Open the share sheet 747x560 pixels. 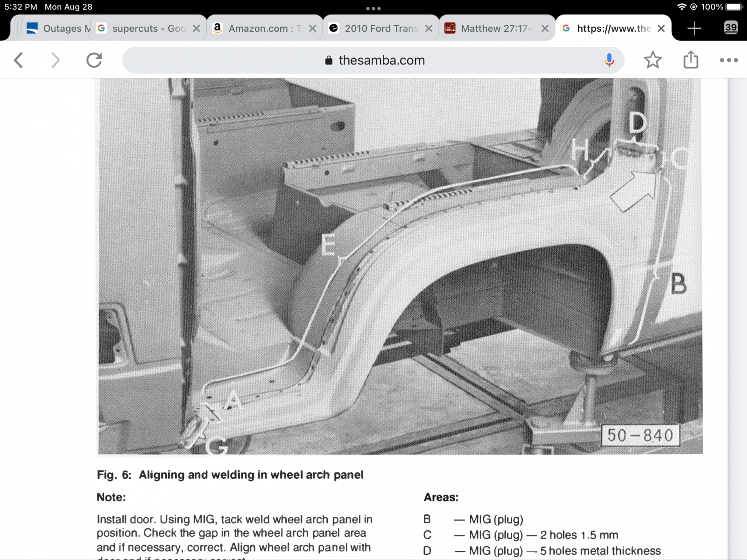pyautogui.click(x=691, y=60)
